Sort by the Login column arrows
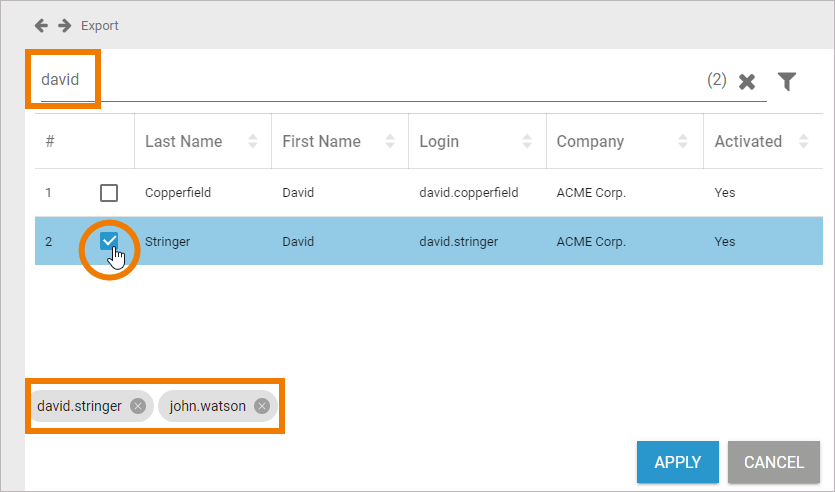The height and width of the screenshot is (492, 835). [x=527, y=141]
